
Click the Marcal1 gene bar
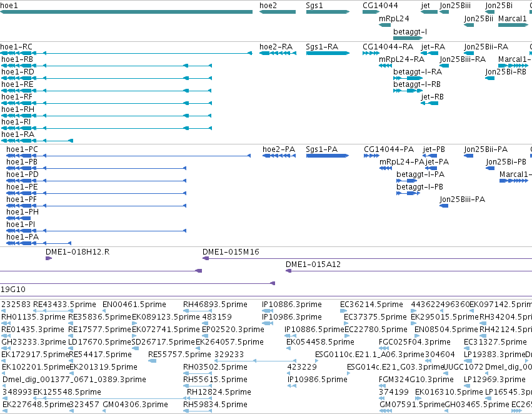pos(513,25)
